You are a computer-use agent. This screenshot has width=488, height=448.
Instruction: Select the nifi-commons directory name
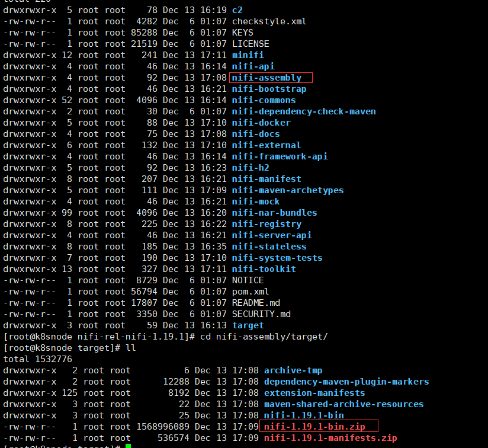point(264,100)
